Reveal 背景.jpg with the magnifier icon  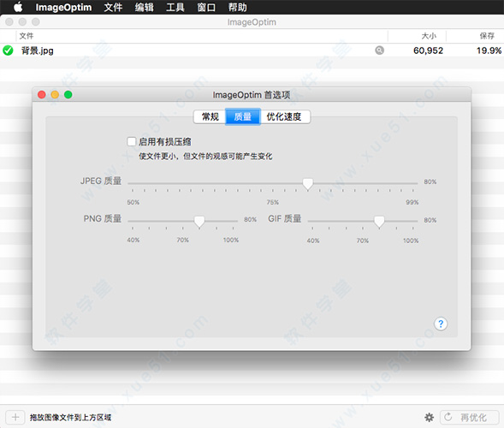pyautogui.click(x=380, y=51)
